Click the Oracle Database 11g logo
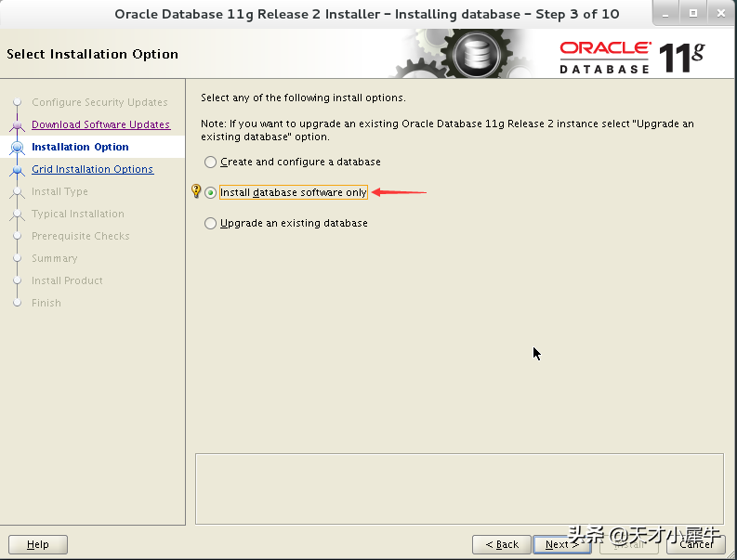The width and height of the screenshot is (737, 560). point(632,58)
